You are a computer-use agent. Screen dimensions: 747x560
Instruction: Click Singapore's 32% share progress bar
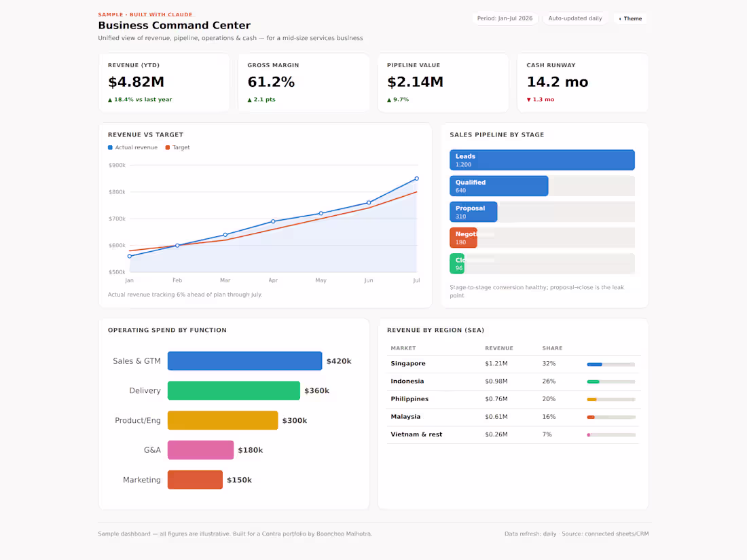(x=611, y=365)
